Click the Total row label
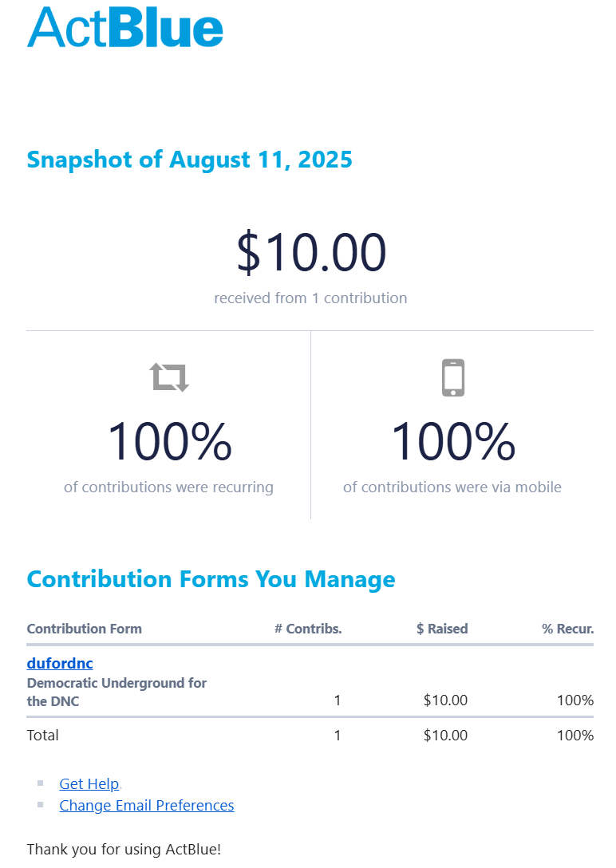The image size is (616, 868). click(42, 735)
